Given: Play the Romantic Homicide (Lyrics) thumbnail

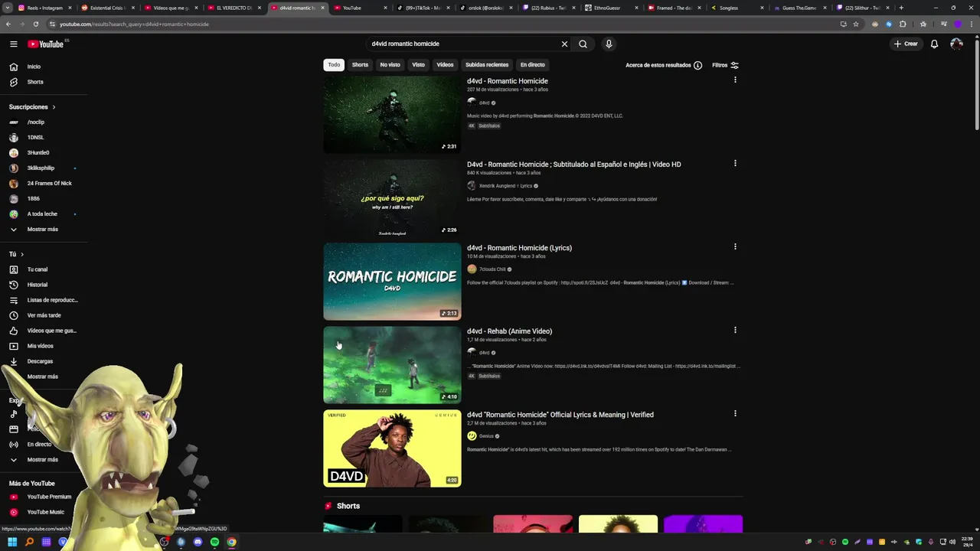Looking at the screenshot, I should 392,282.
